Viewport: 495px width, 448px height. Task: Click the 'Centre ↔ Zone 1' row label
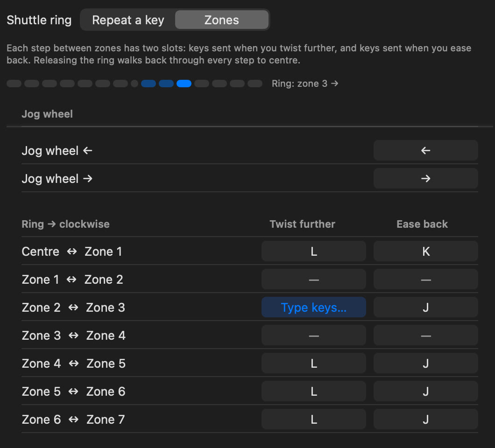pyautogui.click(x=71, y=252)
